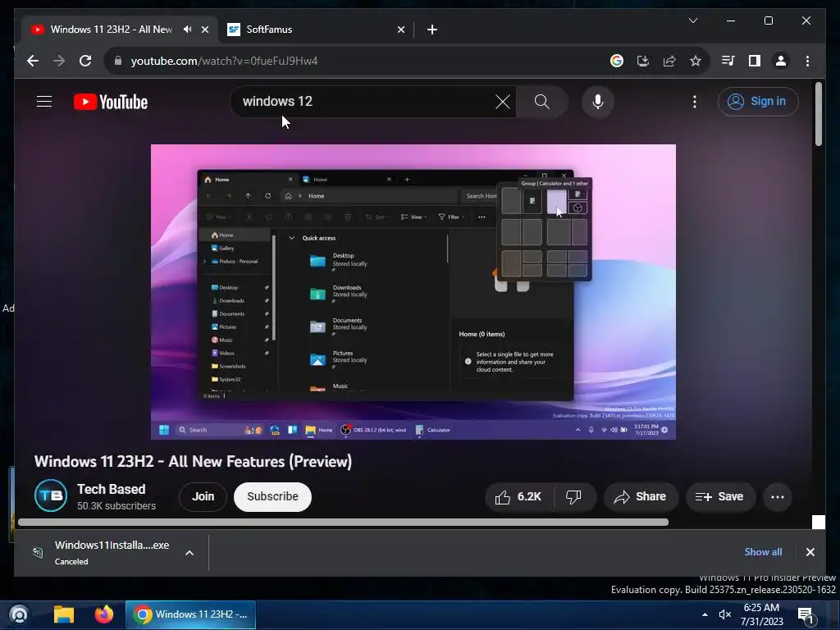Image resolution: width=840 pixels, height=630 pixels.
Task: Open the notification center icon
Action: pyautogui.click(x=806, y=615)
